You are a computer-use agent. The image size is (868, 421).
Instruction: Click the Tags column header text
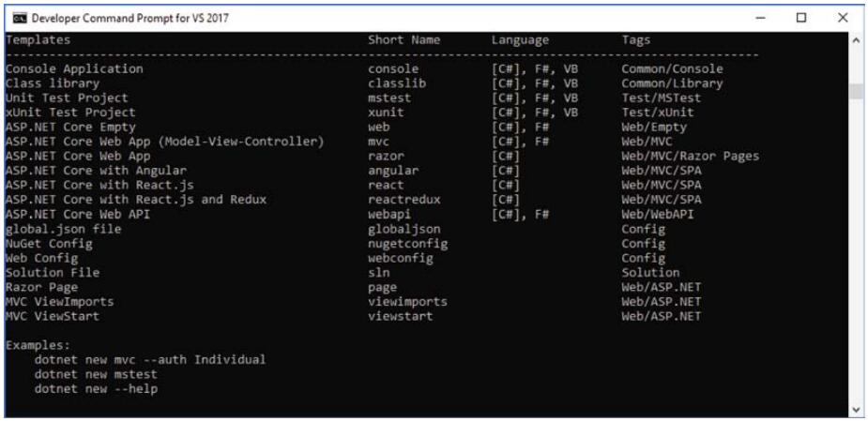tap(638, 40)
